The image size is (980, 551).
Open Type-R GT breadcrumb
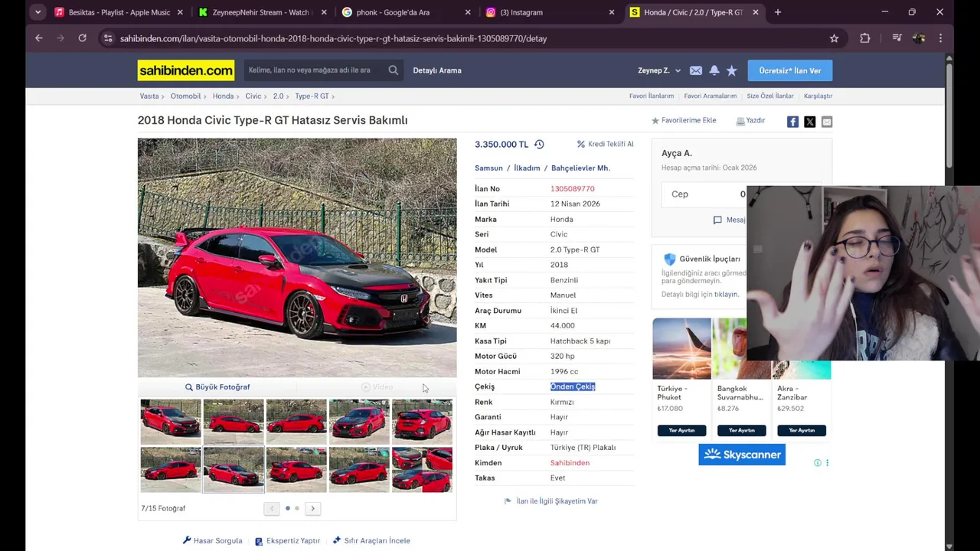(312, 96)
